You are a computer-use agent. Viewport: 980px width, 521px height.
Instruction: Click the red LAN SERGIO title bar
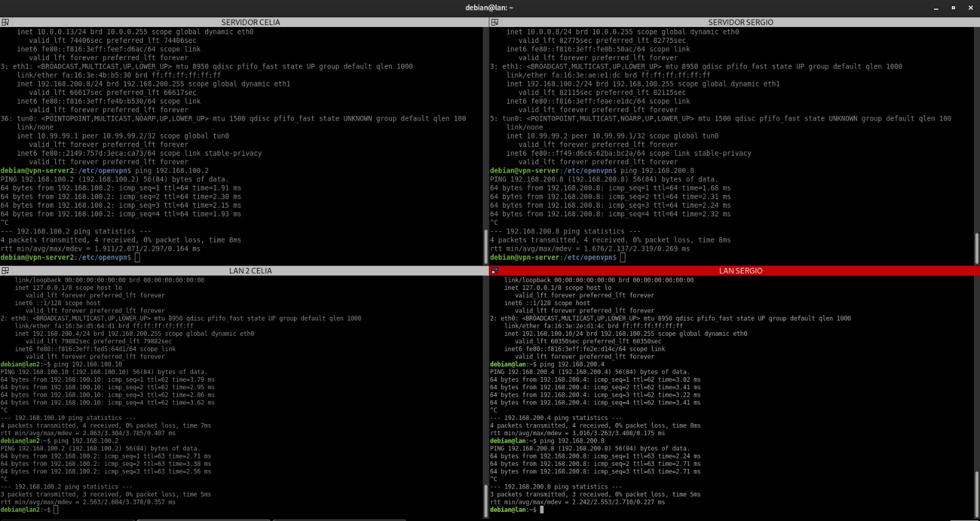pos(740,270)
